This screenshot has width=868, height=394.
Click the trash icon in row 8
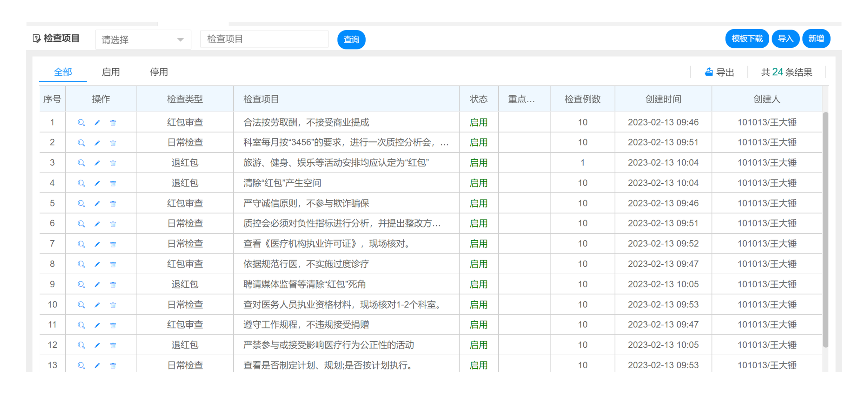pos(113,264)
